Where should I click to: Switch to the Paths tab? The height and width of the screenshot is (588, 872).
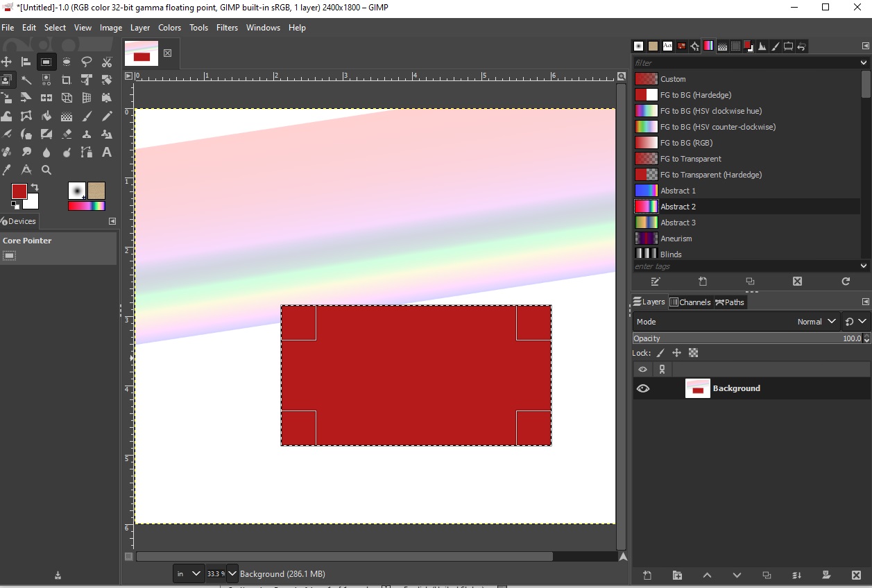coord(730,302)
